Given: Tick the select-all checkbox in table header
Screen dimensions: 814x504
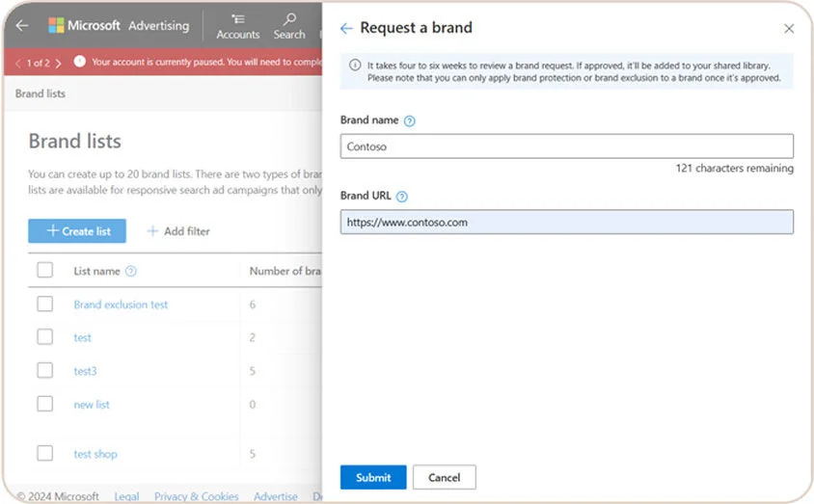Looking at the screenshot, I should [45, 271].
